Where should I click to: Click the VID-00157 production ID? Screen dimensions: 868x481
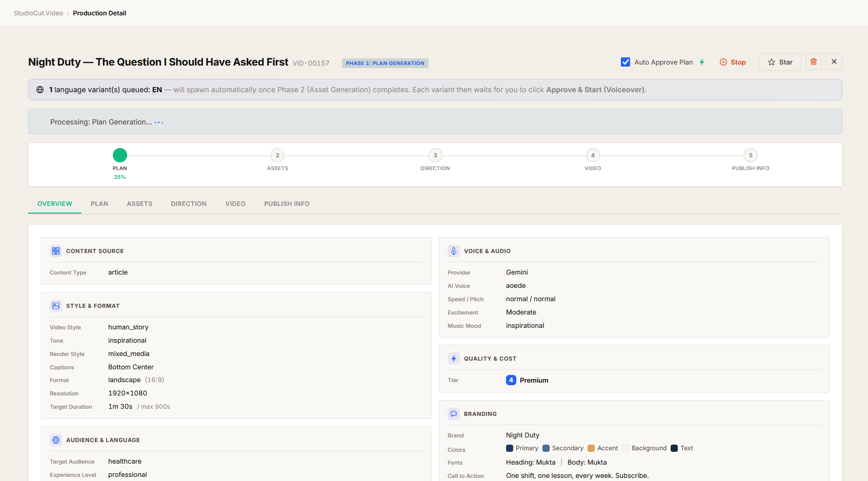(x=311, y=63)
